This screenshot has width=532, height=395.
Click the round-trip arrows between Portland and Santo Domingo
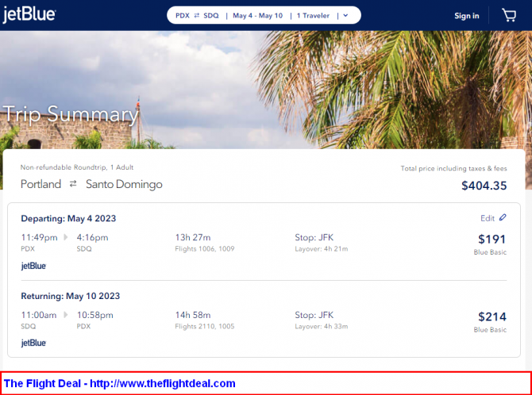pyautogui.click(x=73, y=184)
